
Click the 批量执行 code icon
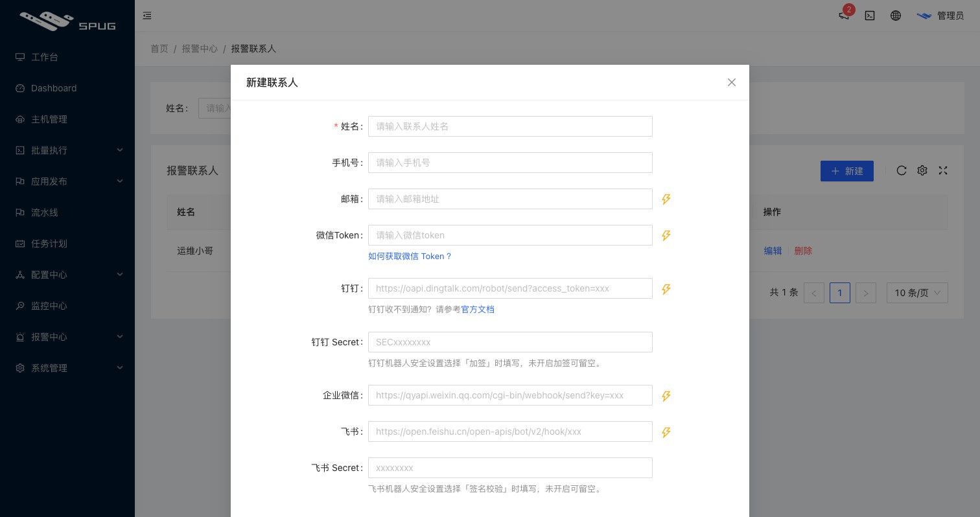pos(20,150)
